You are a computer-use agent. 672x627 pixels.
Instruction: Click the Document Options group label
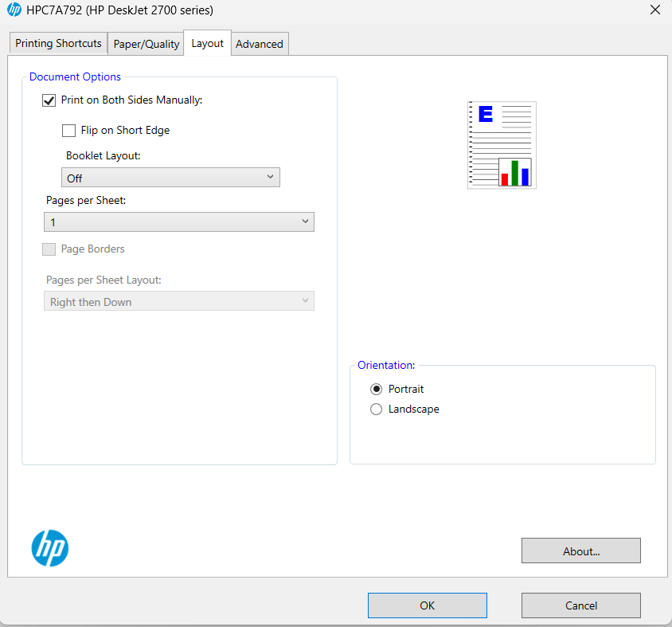pyautogui.click(x=75, y=76)
